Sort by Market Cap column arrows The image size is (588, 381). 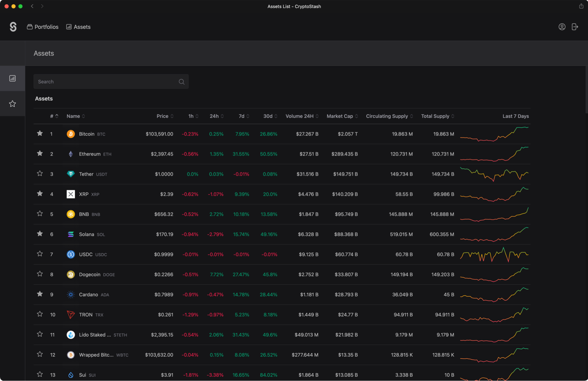pyautogui.click(x=356, y=116)
